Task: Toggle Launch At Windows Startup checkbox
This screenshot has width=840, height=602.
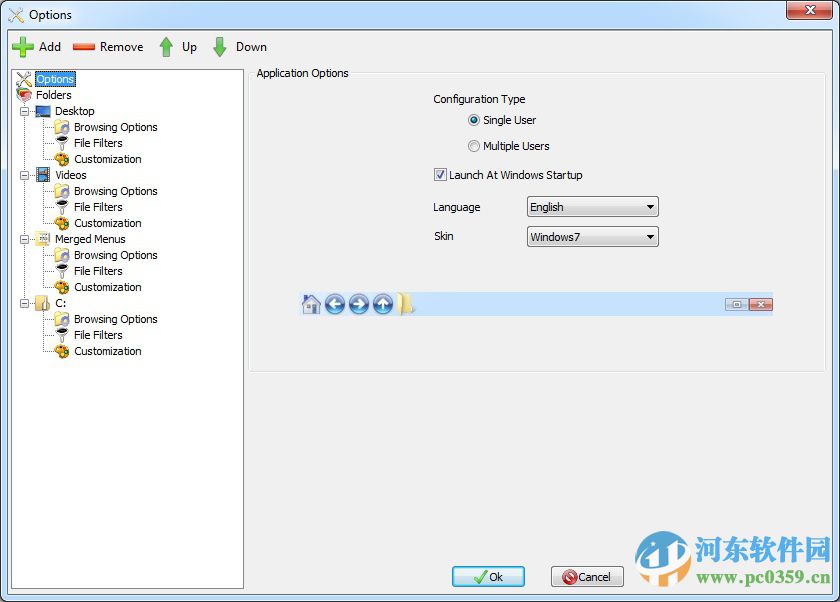Action: pos(440,175)
